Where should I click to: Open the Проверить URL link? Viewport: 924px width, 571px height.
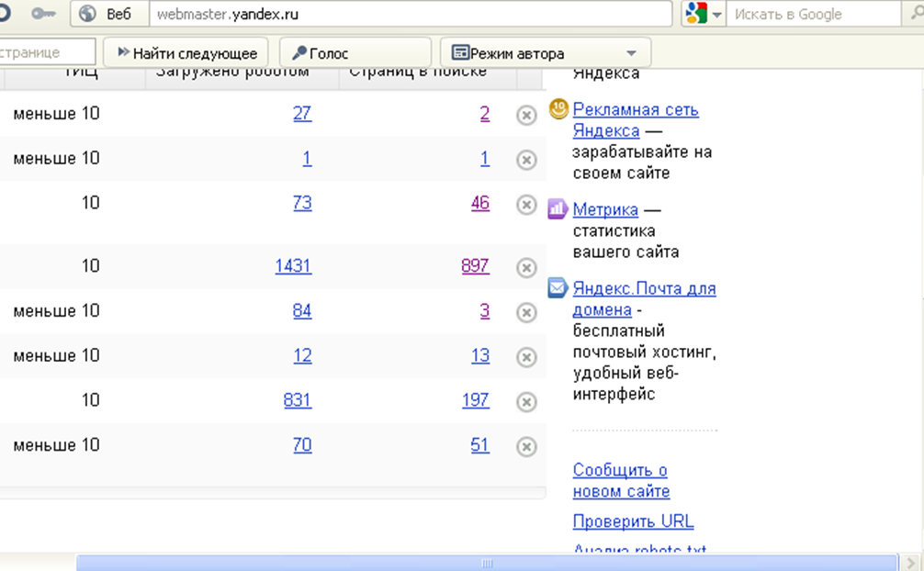point(633,521)
